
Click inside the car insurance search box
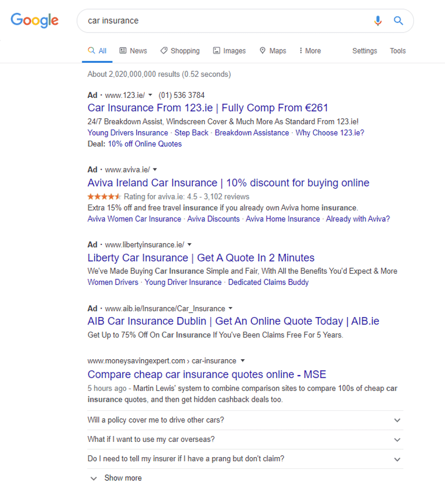225,21
